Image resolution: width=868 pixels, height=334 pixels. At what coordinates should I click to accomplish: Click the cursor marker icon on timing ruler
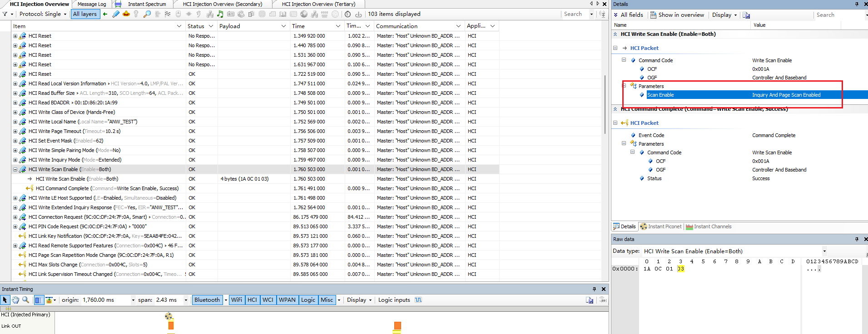[8, 309]
